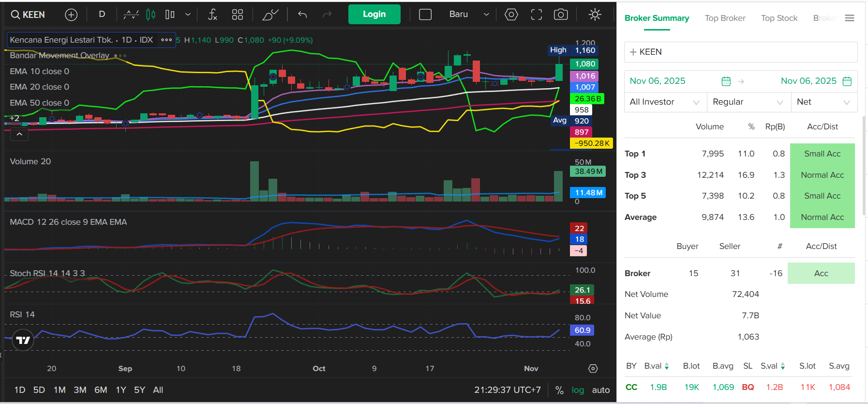Undo the last chart action
868x404 pixels.
[302, 15]
